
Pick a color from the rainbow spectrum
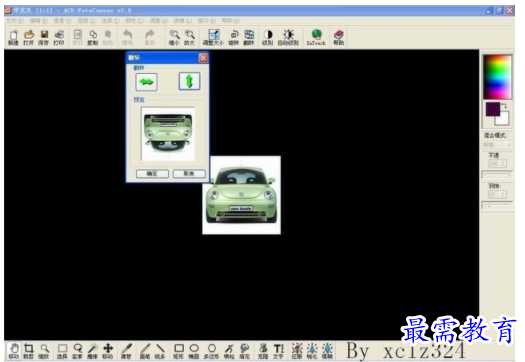coord(498,77)
